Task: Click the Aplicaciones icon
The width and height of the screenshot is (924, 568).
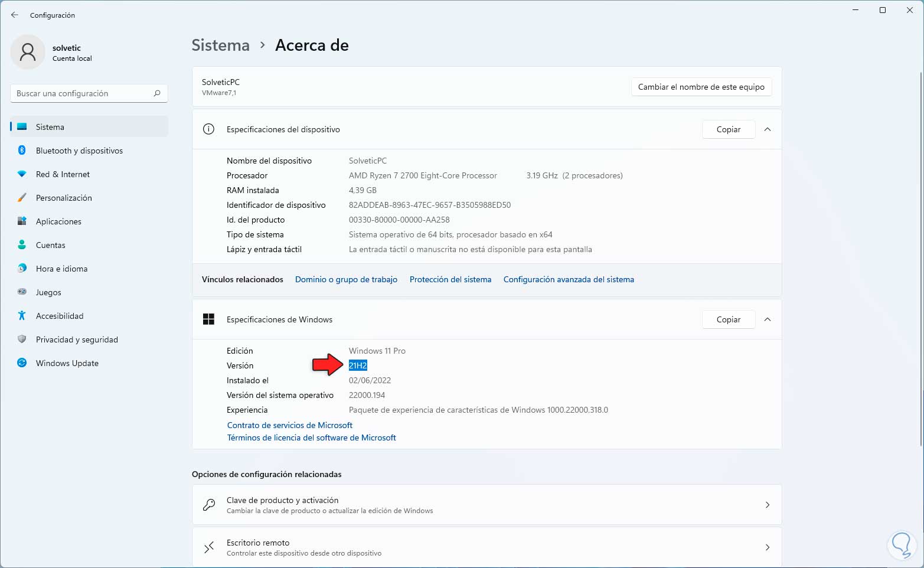Action: (x=22, y=221)
